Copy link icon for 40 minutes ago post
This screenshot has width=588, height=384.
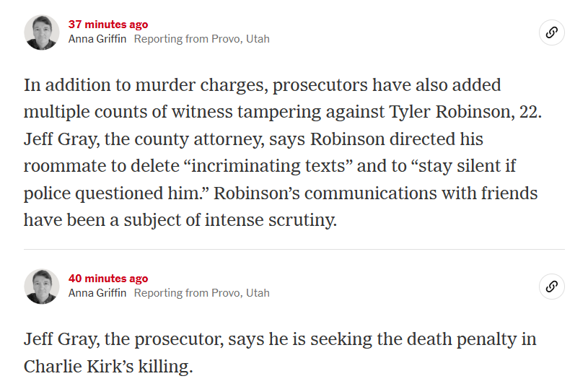[x=552, y=287]
